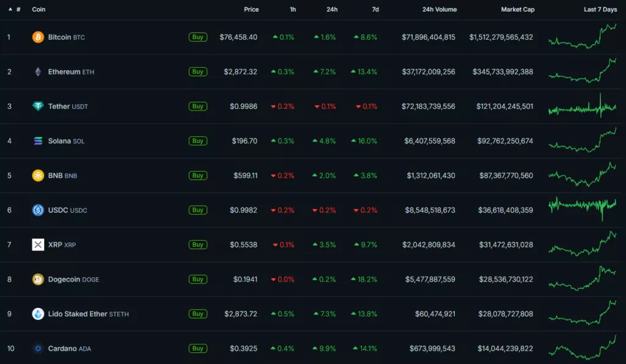Viewport: 626px width, 364px height.
Task: Open Lido Staked Ether's 7-day sparkline chart
Action: [x=583, y=313]
